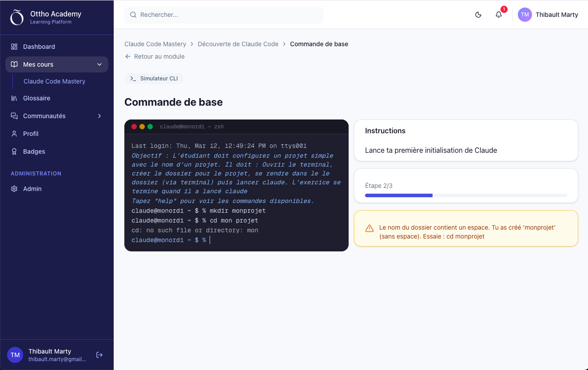Expand the Communautés section chevron
Viewport: 588px width, 370px height.
tap(100, 116)
